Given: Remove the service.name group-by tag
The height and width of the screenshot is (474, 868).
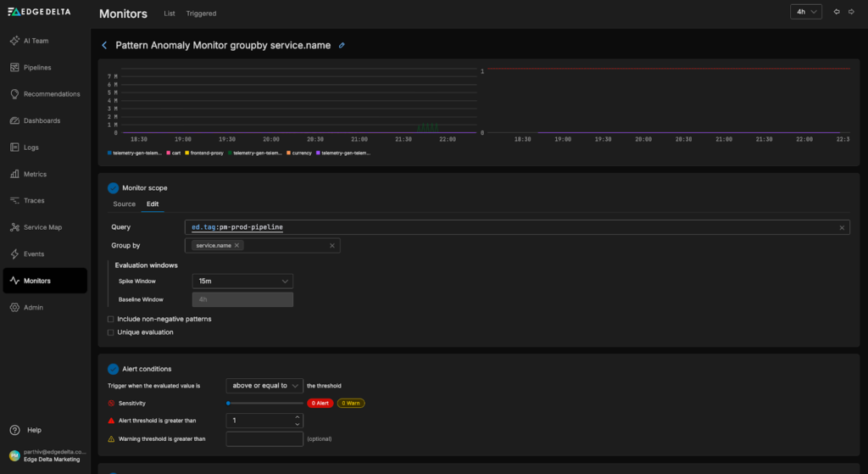Looking at the screenshot, I should 237,245.
